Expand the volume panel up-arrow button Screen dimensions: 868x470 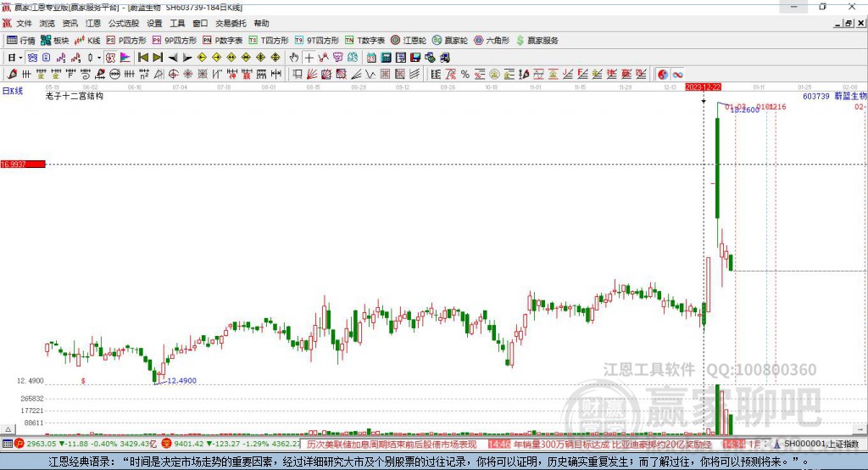8,429
